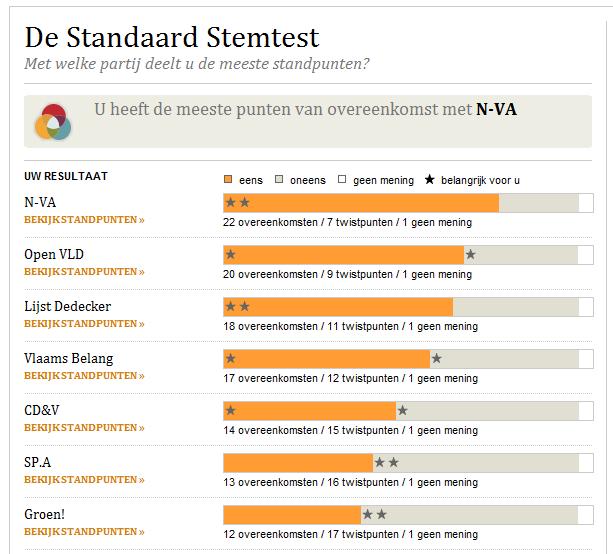
Task: Click the star icon in legend
Action: pos(431,180)
